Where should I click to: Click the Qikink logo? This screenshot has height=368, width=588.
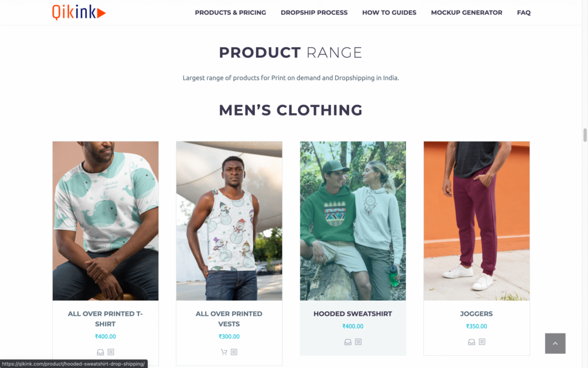(79, 12)
